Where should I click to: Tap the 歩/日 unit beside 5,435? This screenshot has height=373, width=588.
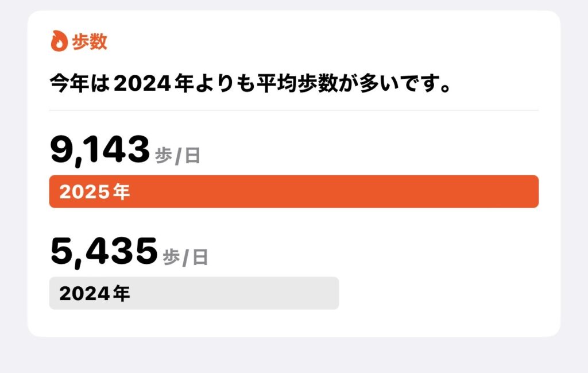185,257
